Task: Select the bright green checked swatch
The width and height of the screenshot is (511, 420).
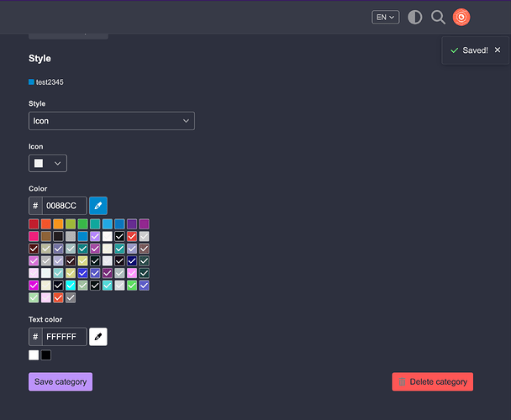Action: pos(132,286)
